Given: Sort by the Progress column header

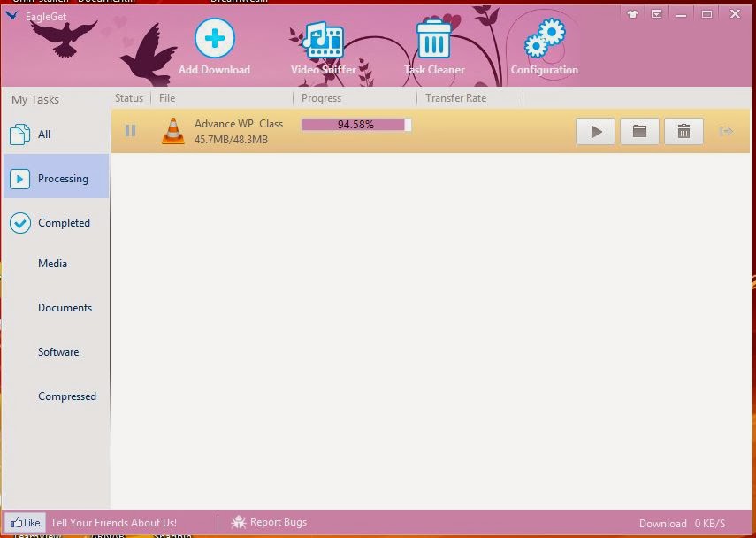Looking at the screenshot, I should click(x=322, y=98).
